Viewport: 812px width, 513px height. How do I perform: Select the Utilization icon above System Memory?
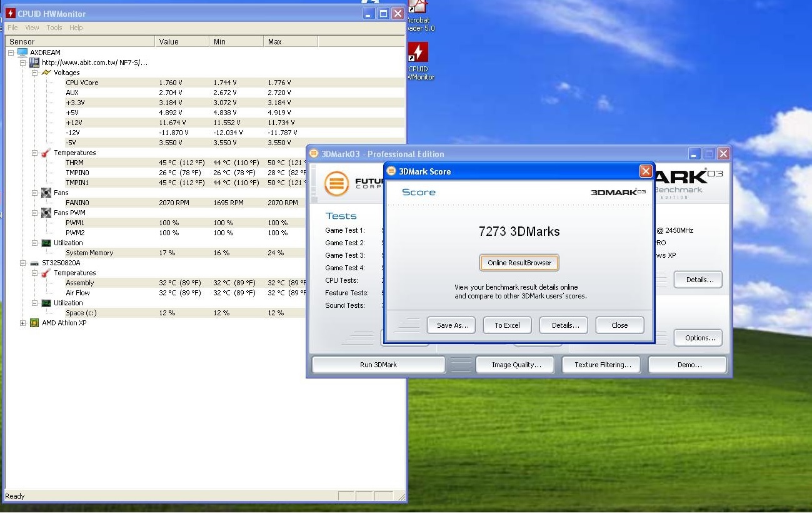pyautogui.click(x=46, y=243)
